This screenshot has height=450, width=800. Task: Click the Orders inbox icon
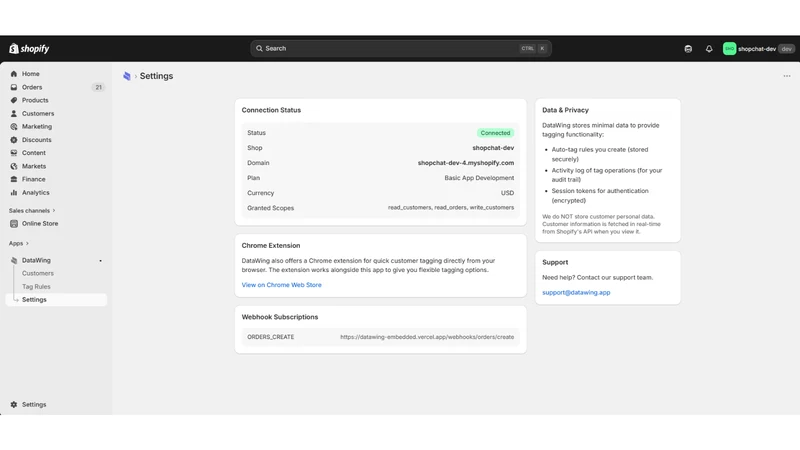(14, 87)
